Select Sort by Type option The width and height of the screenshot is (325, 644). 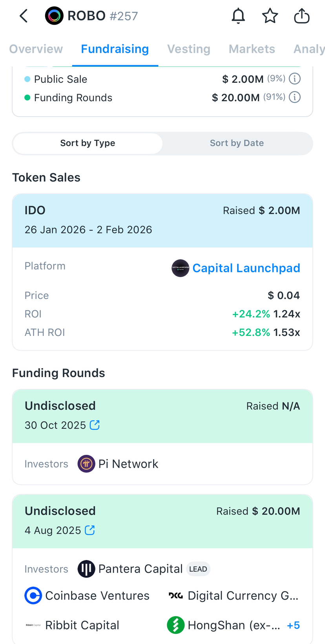click(x=88, y=143)
